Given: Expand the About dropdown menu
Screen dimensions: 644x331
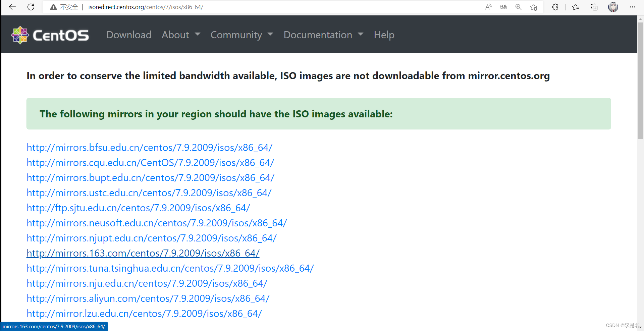Looking at the screenshot, I should [181, 35].
